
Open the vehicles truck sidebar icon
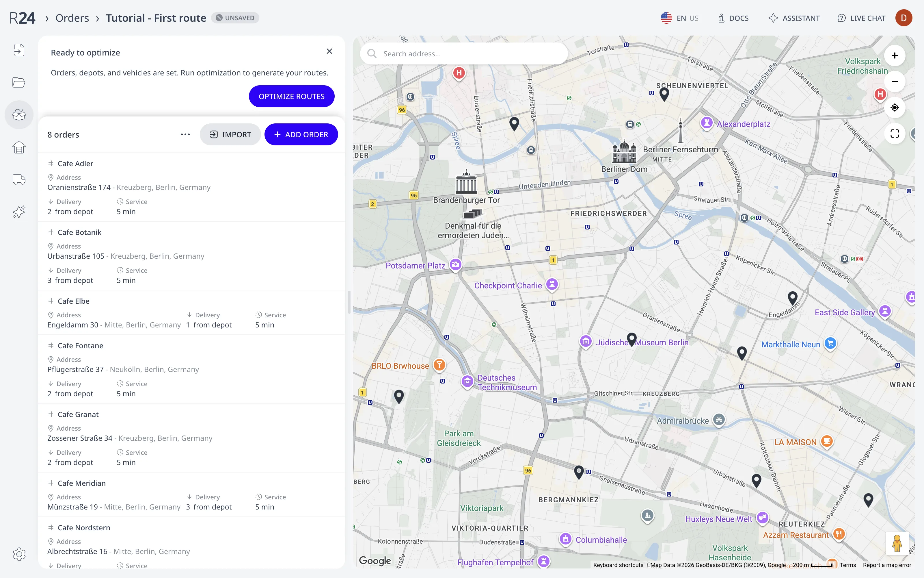(x=19, y=179)
